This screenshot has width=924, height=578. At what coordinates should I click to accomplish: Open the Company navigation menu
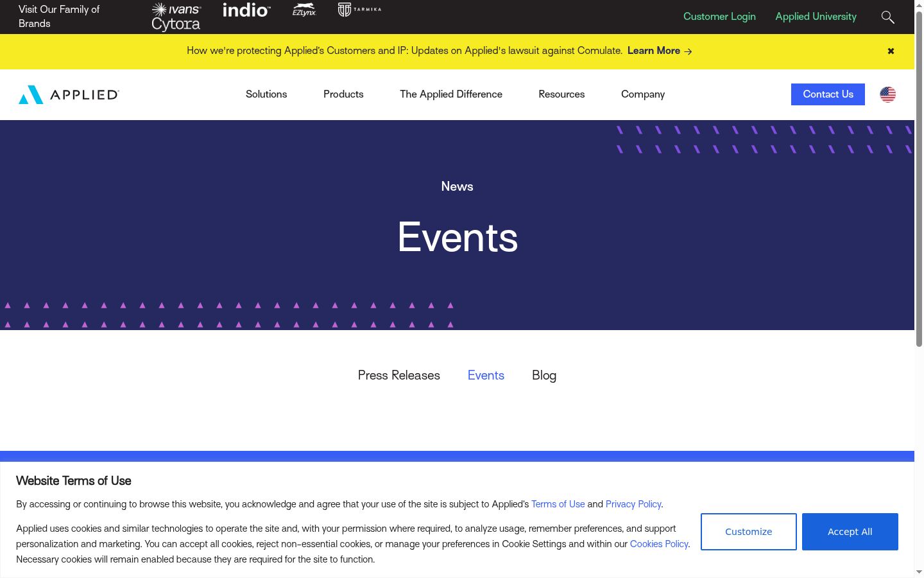(643, 94)
